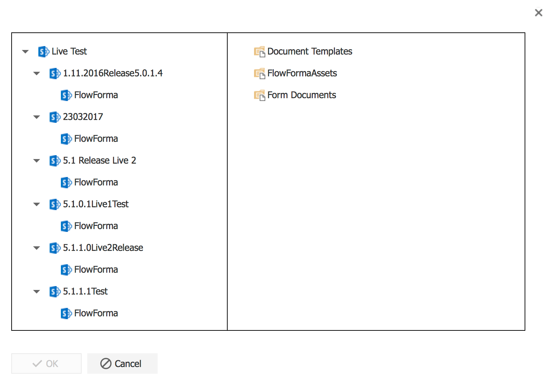Collapse the 5.1 Release Live 2 node
Viewport: 551px width, 392px height.
pyautogui.click(x=37, y=161)
